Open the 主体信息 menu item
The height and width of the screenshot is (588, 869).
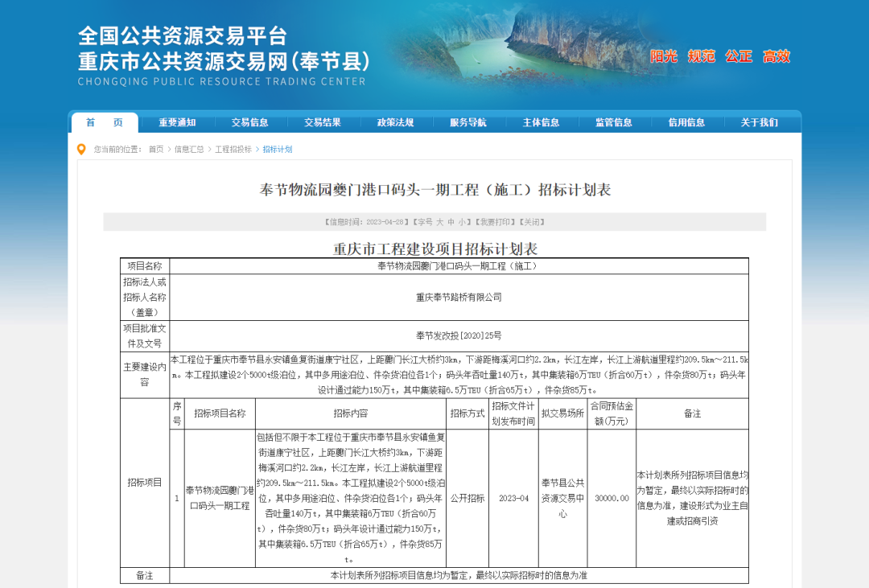click(541, 122)
